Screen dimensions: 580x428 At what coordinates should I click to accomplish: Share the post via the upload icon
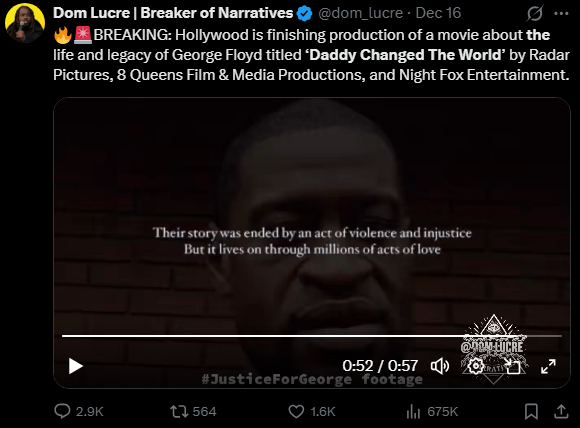click(x=561, y=411)
